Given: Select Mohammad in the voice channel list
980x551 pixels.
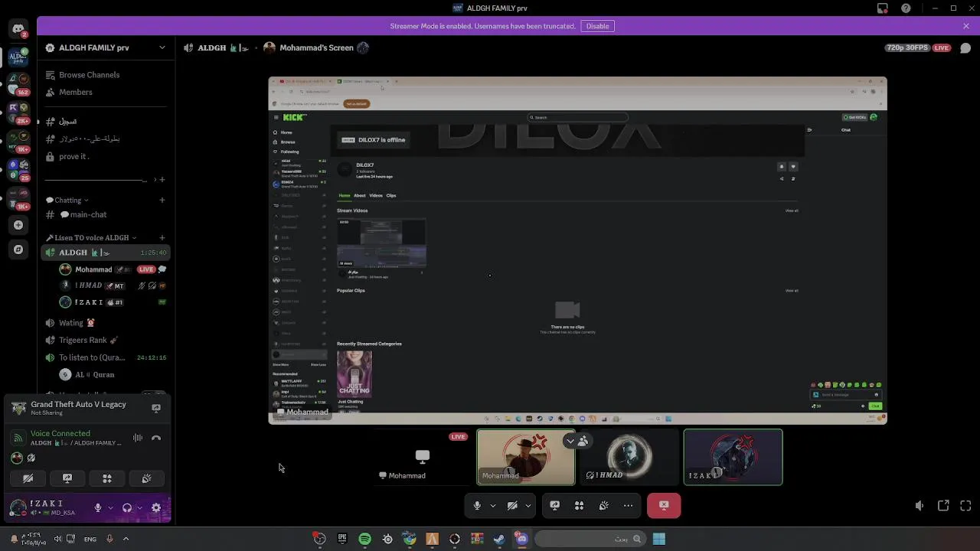Looking at the screenshot, I should point(113,269).
